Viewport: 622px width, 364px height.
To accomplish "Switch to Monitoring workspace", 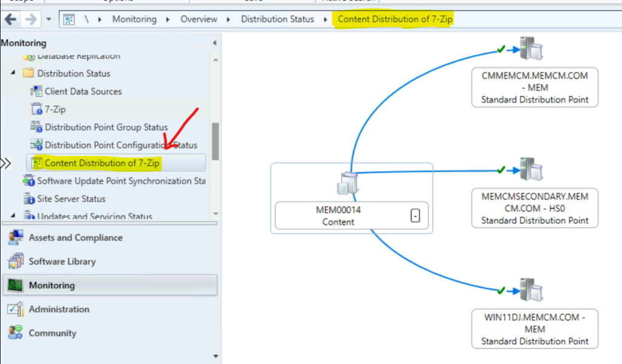I will 110,285.
